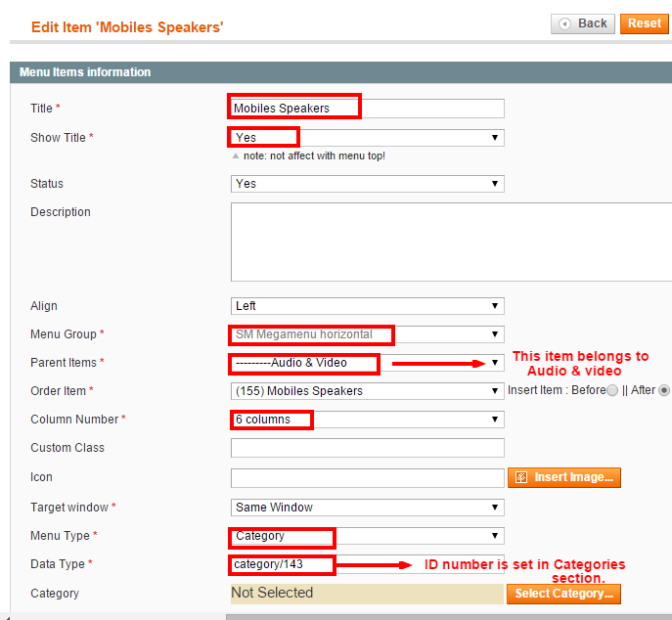This screenshot has height=620, width=672.
Task: Click the Data Type field
Action: pos(367,564)
